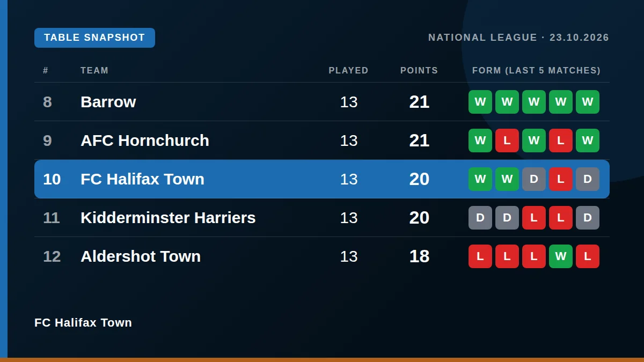
Task: Click Kidderminster Harriers' third form badge L
Action: (x=534, y=218)
